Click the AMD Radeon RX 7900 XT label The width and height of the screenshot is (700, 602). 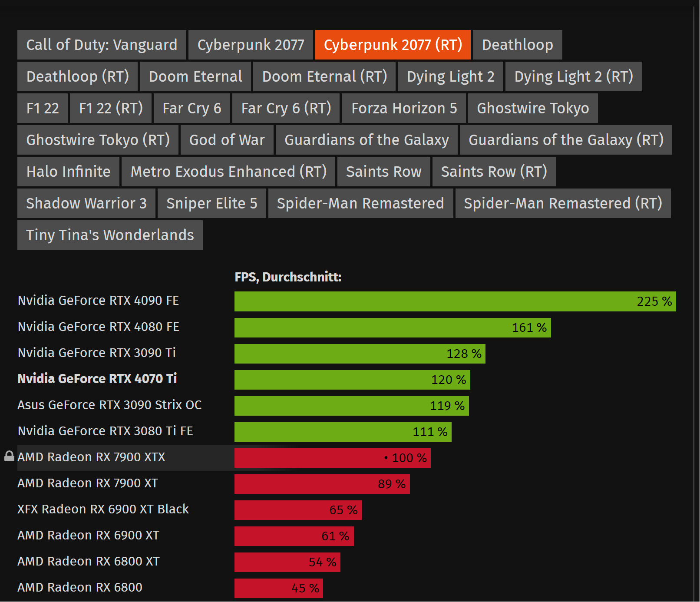tap(88, 483)
